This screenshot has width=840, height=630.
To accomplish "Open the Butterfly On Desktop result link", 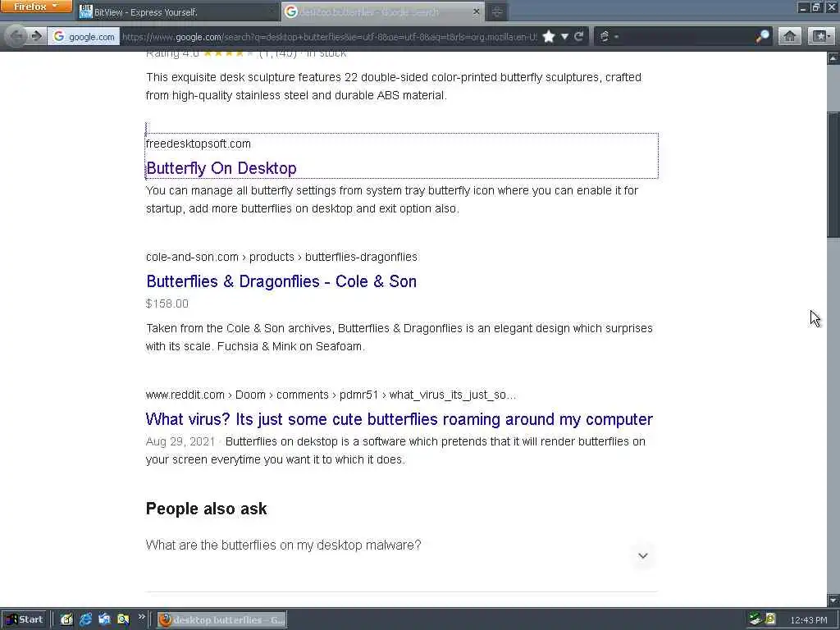I will [221, 168].
